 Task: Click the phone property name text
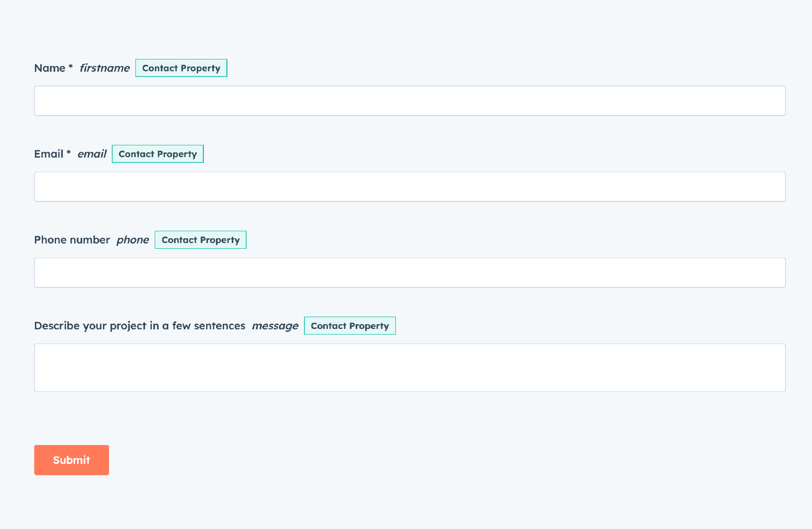click(x=133, y=240)
